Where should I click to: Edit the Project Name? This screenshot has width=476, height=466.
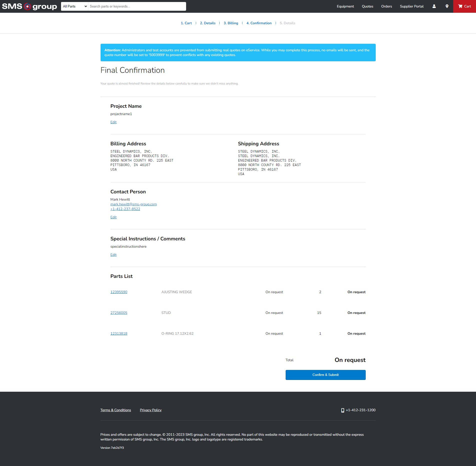[113, 122]
